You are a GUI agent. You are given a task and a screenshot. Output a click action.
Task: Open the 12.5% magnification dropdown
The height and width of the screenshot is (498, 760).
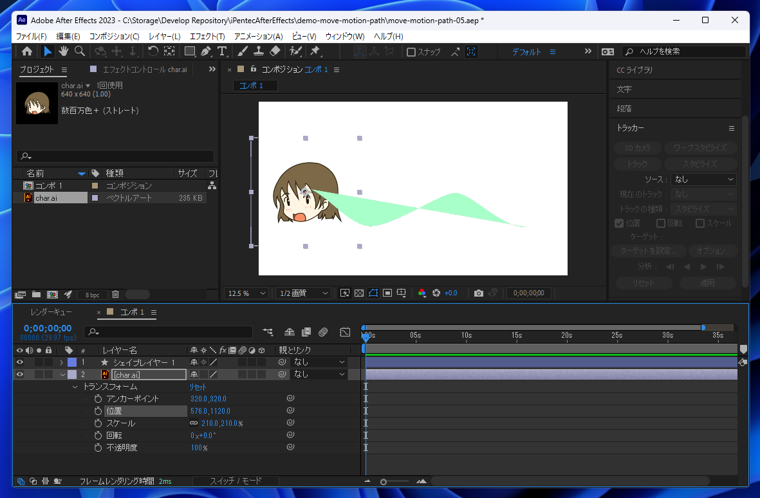pyautogui.click(x=247, y=293)
